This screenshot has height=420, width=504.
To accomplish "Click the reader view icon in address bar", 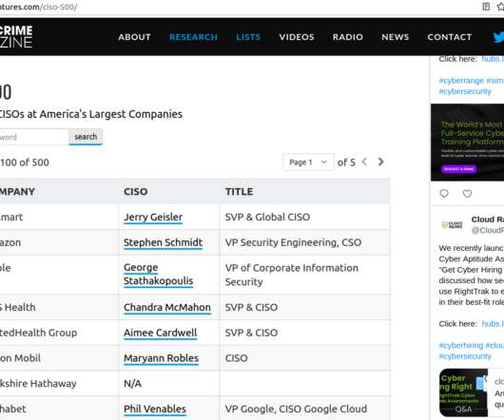I will point(486,7).
